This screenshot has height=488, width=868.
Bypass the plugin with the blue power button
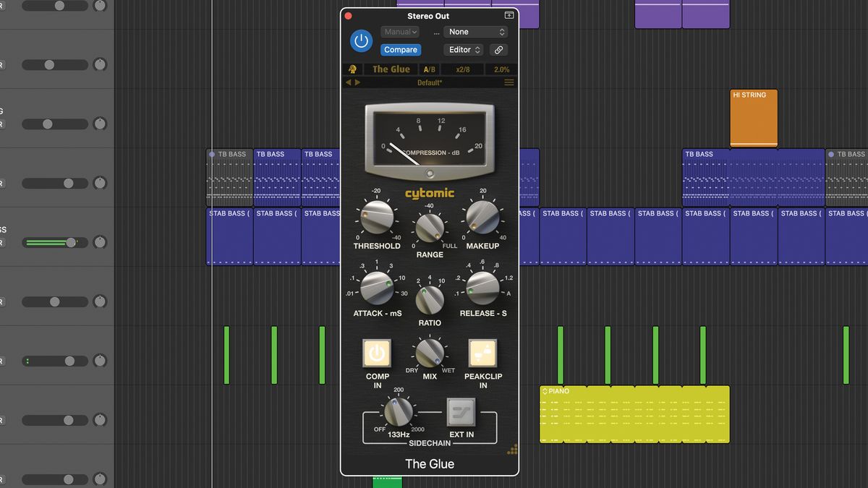point(361,40)
